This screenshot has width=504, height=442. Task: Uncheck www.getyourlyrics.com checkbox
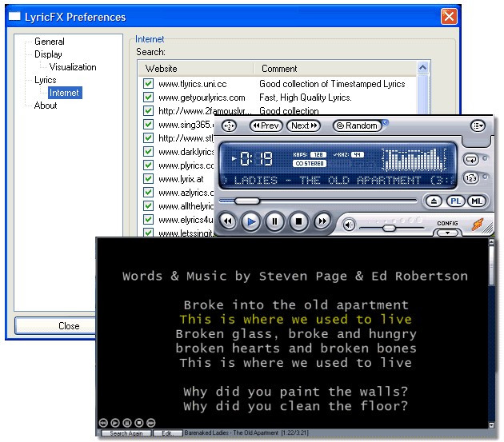pyautogui.click(x=148, y=97)
